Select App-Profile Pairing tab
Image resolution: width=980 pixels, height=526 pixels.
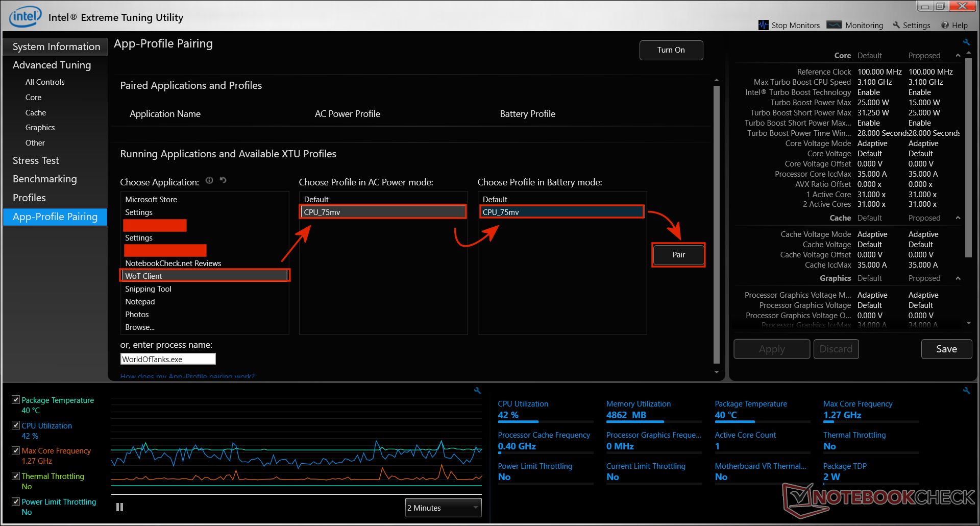55,217
